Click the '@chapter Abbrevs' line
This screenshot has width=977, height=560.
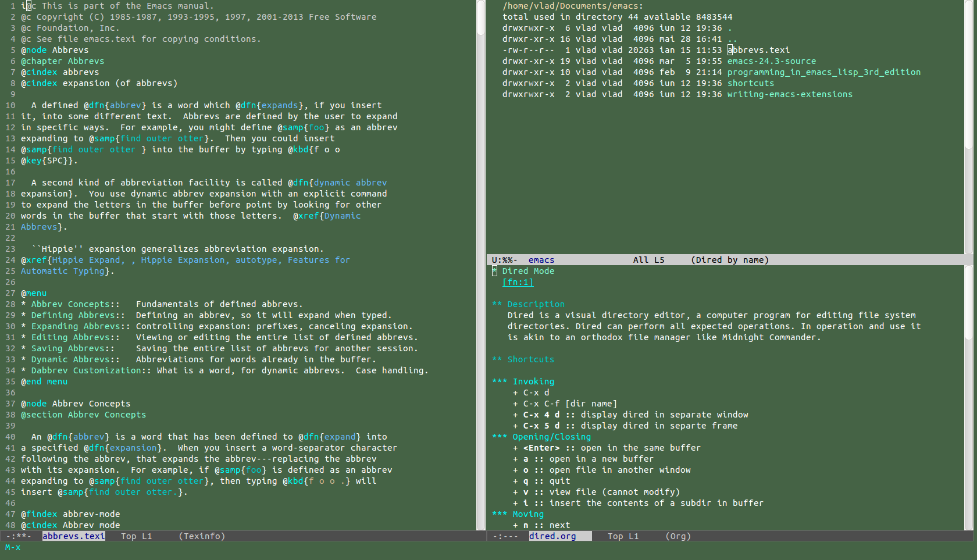point(62,61)
